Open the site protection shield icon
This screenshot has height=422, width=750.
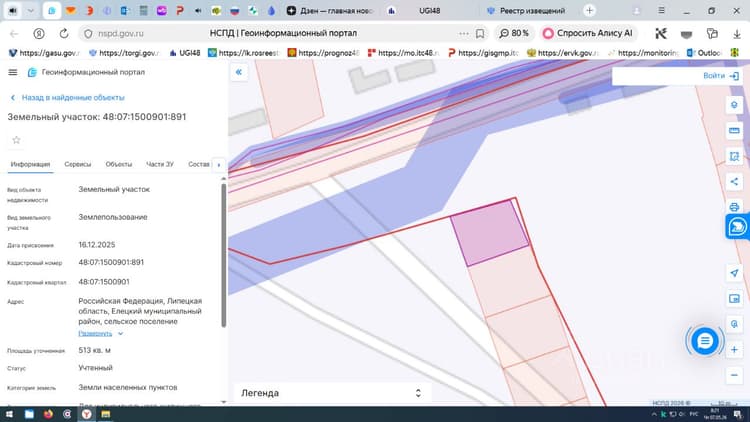[88, 33]
